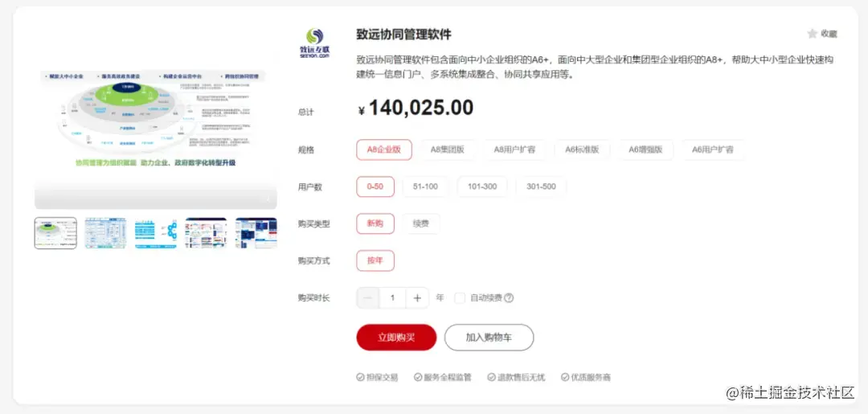The image size is (868, 414).
Task: Click the favorite star icon
Action: coord(812,34)
